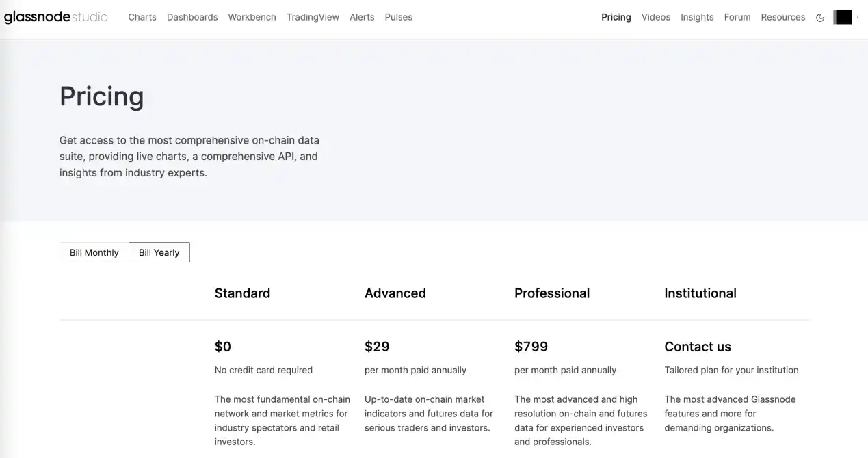
Task: Select the Pricing nav item
Action: (x=616, y=17)
